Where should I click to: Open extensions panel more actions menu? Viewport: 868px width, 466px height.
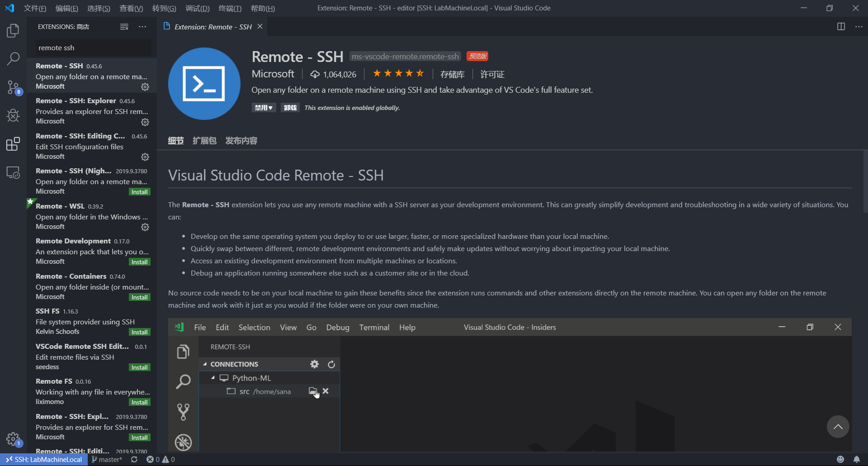[142, 27]
